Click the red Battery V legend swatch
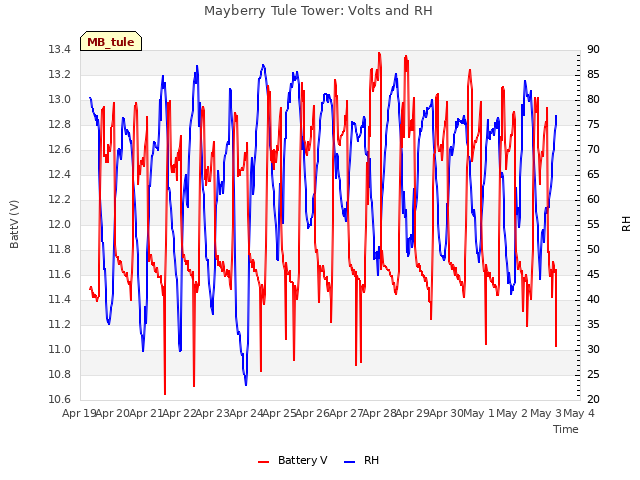The width and height of the screenshot is (640, 480). coord(264,462)
